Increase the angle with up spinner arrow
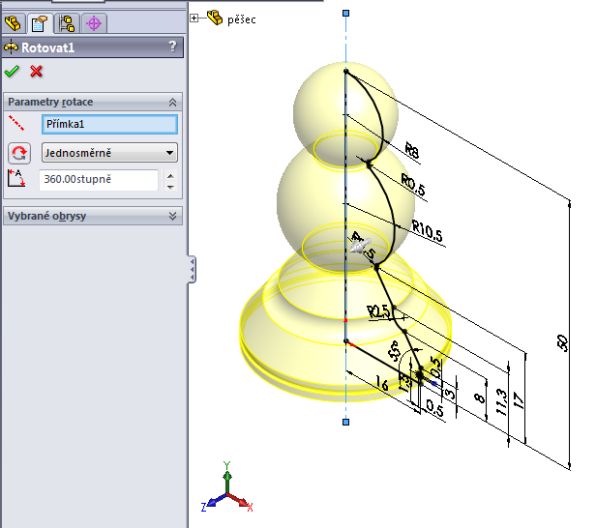Image resolution: width=600 pixels, height=528 pixels. click(x=169, y=176)
